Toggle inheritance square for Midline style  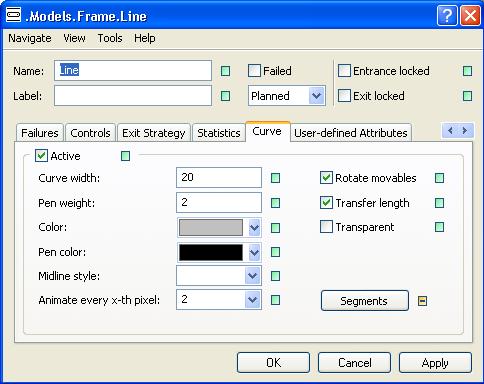[x=275, y=276]
